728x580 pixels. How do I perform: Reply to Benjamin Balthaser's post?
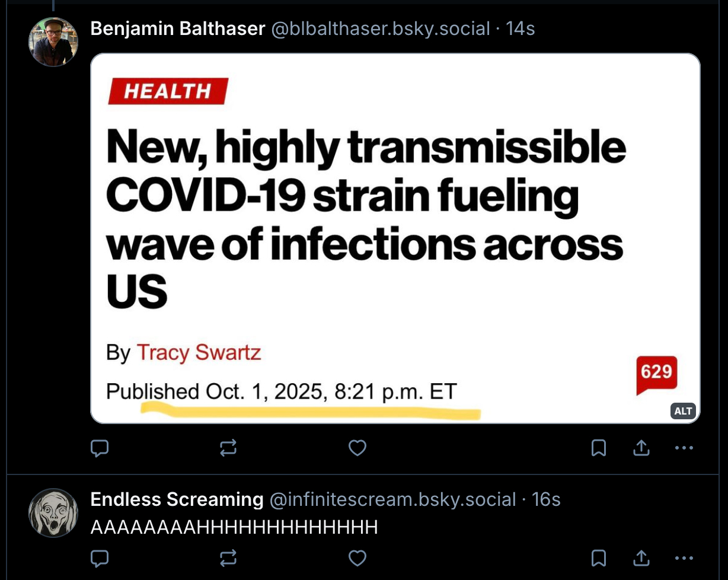pyautogui.click(x=100, y=448)
